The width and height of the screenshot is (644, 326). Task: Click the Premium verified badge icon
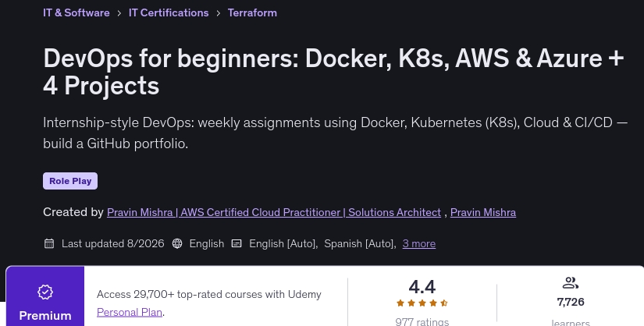click(45, 292)
